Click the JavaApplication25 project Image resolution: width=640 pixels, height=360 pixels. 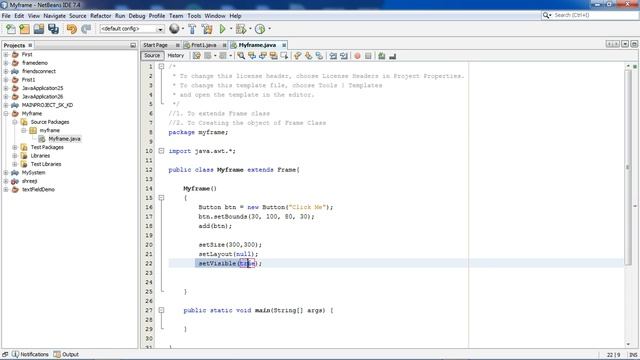42,88
